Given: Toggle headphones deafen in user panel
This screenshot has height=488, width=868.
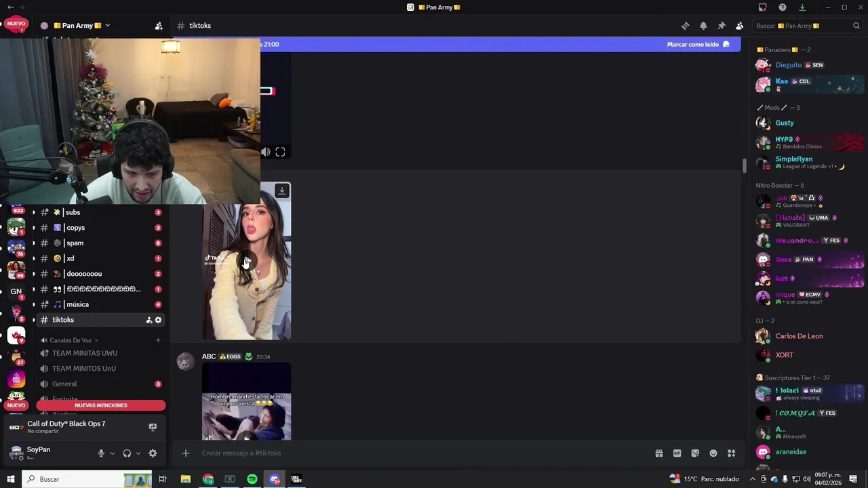Looking at the screenshot, I should click(127, 453).
